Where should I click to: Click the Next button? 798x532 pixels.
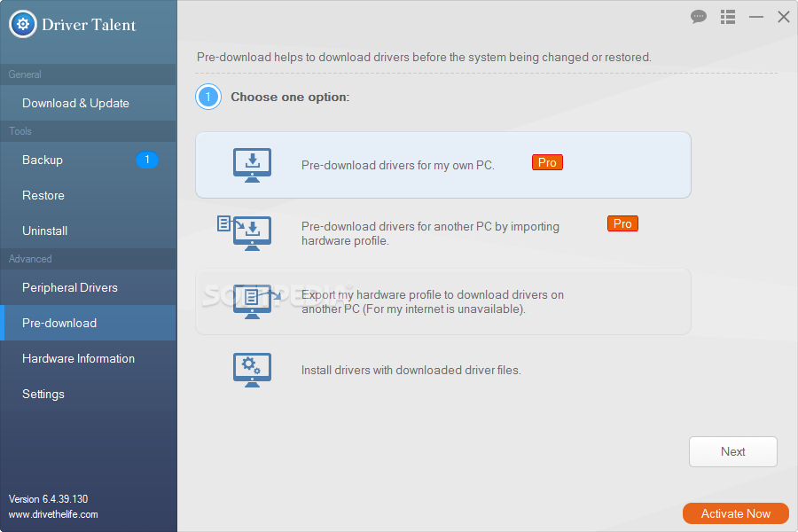pos(733,451)
